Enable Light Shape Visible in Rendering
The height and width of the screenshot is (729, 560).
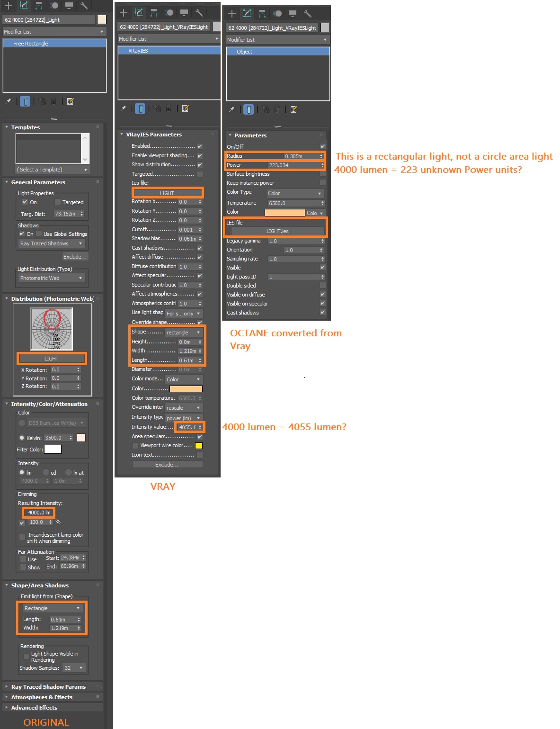tap(27, 657)
